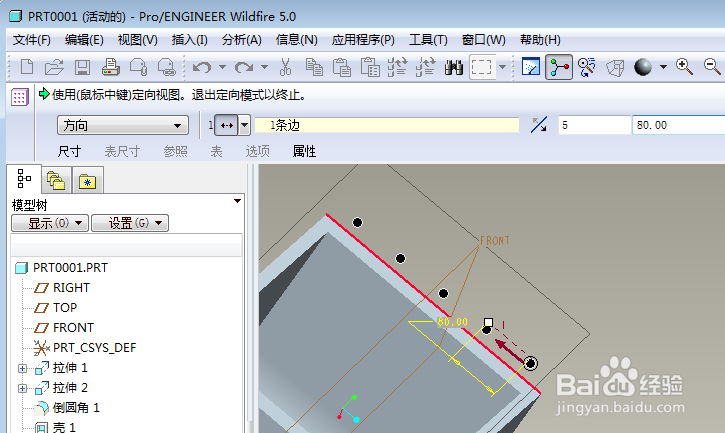Open the 属性 panel tab
The width and height of the screenshot is (725, 433).
304,151
